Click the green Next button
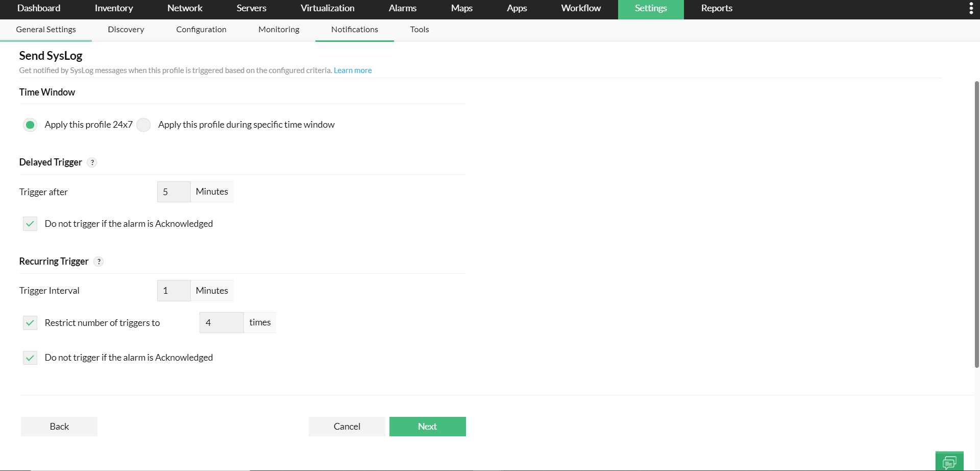 click(x=427, y=427)
